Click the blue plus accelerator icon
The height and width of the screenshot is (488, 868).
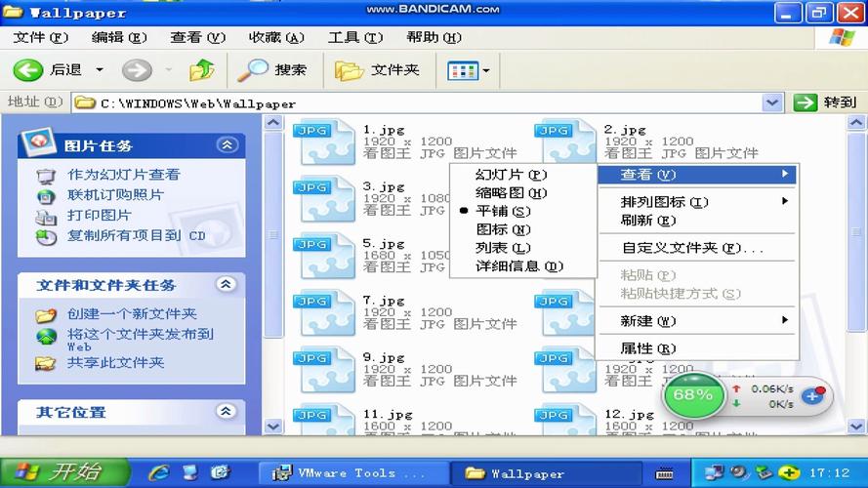812,396
